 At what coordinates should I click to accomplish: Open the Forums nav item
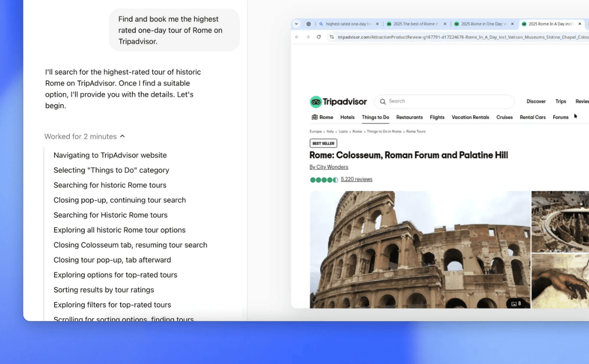click(x=561, y=117)
